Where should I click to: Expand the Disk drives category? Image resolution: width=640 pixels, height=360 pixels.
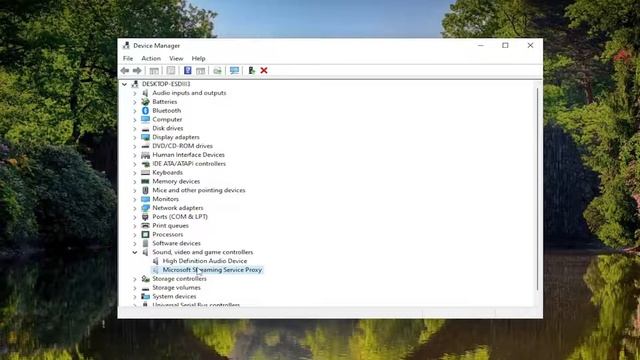coord(135,129)
